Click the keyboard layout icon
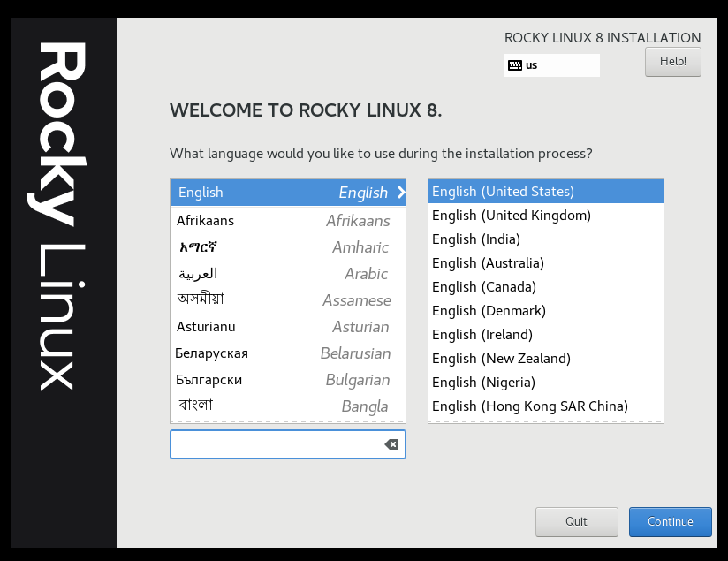The height and width of the screenshot is (561, 728). (x=514, y=65)
